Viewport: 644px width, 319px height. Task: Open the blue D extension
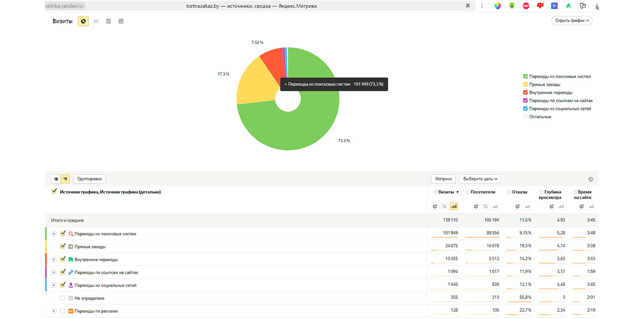[x=554, y=6]
